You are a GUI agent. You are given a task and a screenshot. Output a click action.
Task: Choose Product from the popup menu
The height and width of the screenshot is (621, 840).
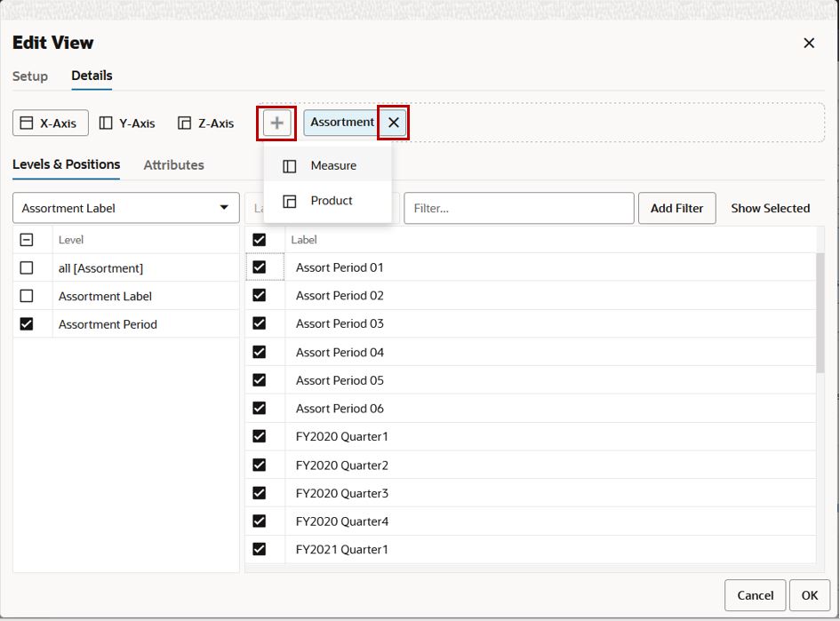pos(327,201)
